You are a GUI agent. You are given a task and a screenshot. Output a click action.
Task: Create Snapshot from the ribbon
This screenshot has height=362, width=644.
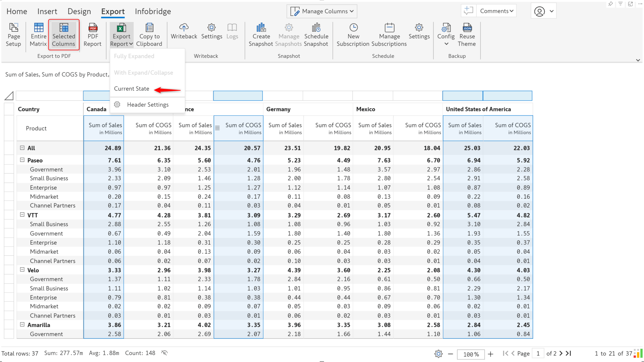[261, 35]
